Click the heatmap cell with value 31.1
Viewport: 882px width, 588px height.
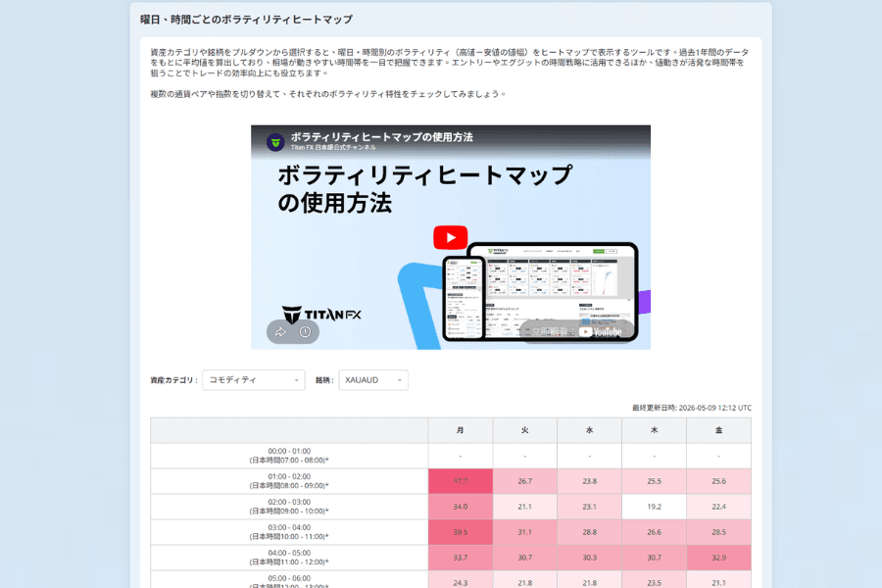(525, 532)
